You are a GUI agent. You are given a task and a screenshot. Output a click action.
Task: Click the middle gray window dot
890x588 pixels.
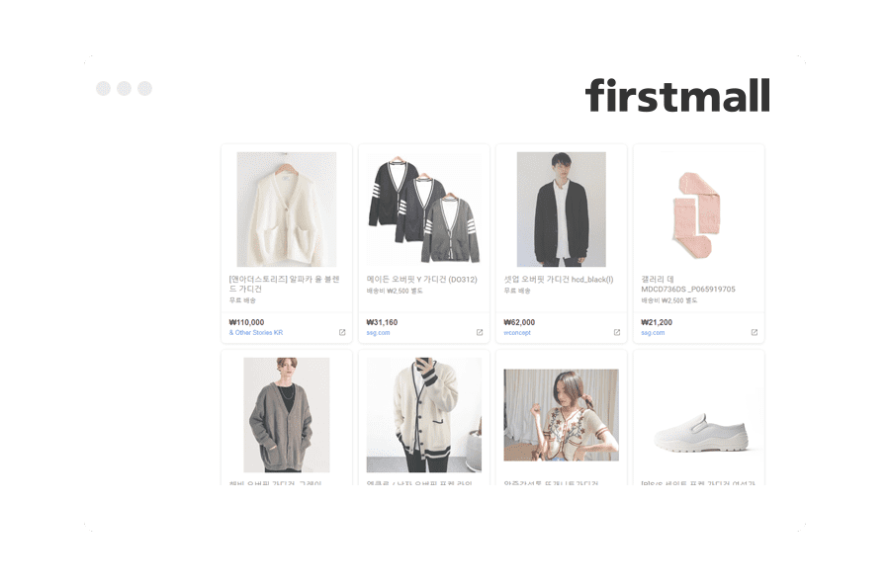click(125, 89)
